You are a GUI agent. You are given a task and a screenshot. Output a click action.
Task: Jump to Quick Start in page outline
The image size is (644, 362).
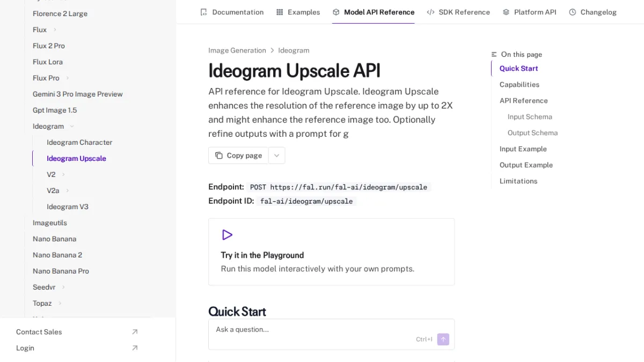click(x=518, y=68)
